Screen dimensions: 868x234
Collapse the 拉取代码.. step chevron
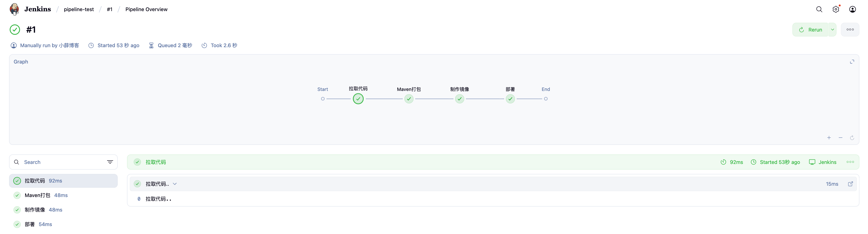point(175,184)
